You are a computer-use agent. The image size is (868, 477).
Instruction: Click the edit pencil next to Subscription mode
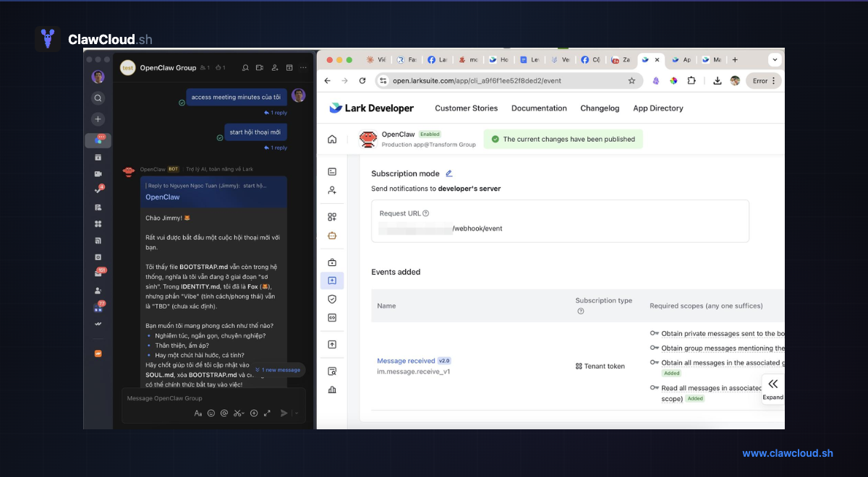click(x=450, y=173)
